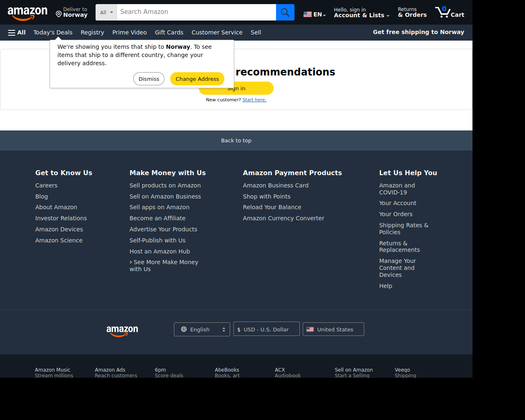
Task: Click Your Account footer link
Action: (x=398, y=203)
